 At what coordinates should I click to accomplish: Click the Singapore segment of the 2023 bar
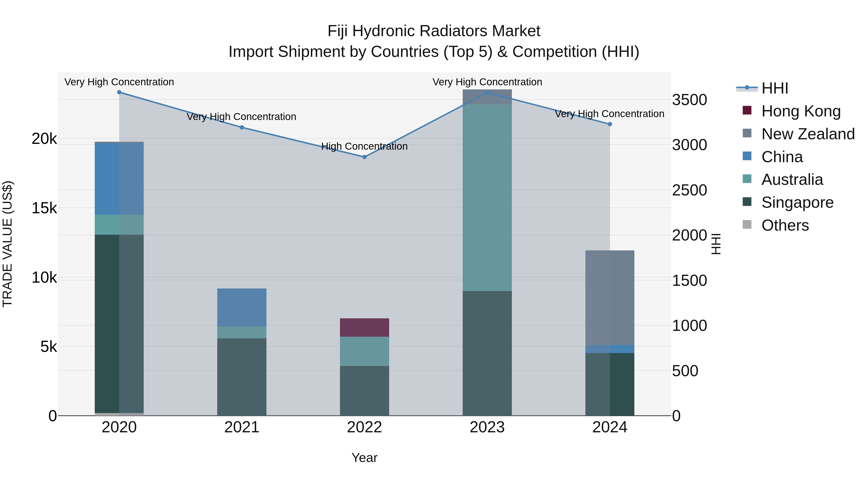pyautogui.click(x=487, y=353)
